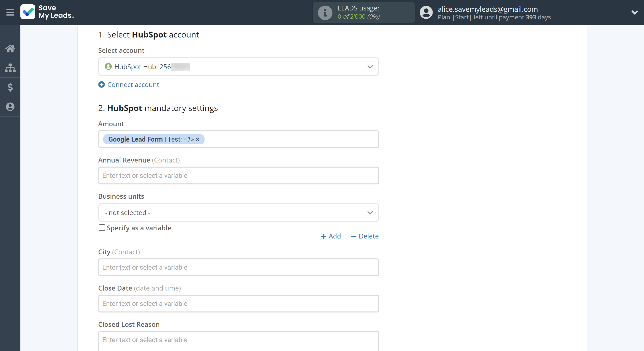Click the Close Date input field
The height and width of the screenshot is (351, 644).
click(x=238, y=304)
